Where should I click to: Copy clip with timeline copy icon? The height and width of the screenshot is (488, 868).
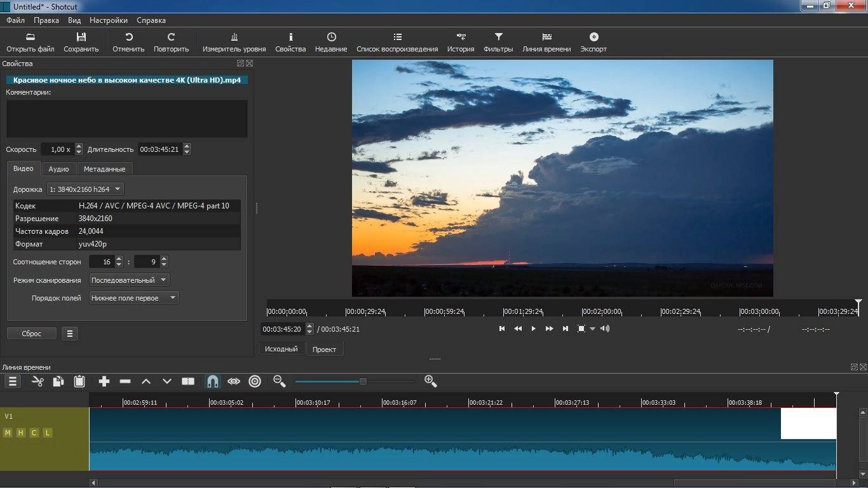pyautogui.click(x=58, y=381)
